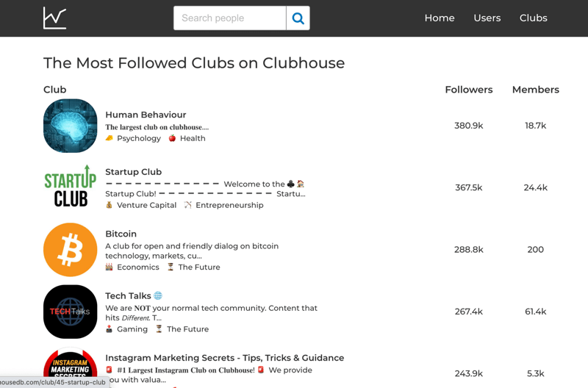Open the Startup Club logo thumbnail
The image size is (588, 388).
pos(70,187)
